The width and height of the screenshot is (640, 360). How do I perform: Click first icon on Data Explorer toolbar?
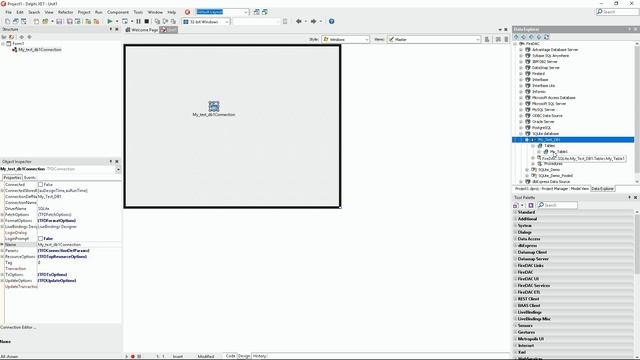pos(516,37)
